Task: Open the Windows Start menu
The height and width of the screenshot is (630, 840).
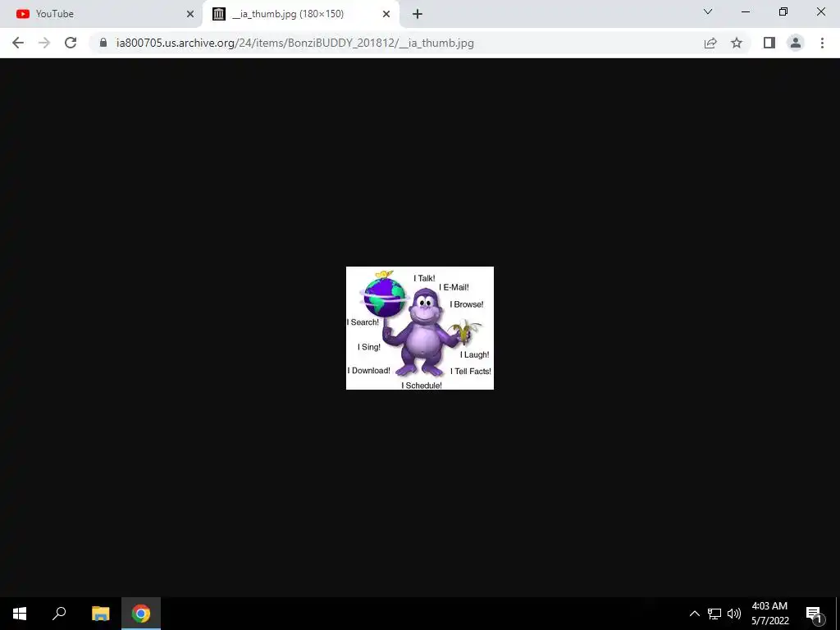Action: (x=20, y=614)
